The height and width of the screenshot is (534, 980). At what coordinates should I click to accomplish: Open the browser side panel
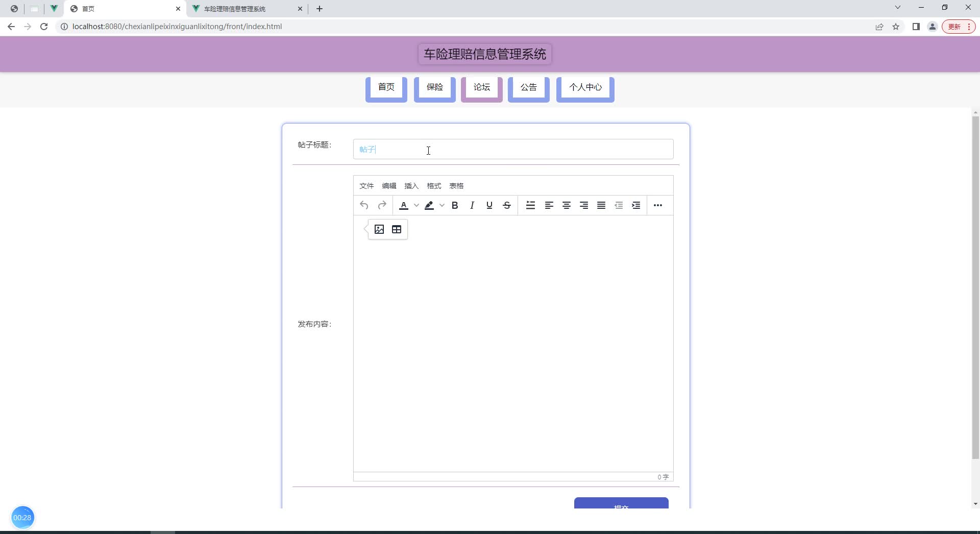tap(916, 27)
